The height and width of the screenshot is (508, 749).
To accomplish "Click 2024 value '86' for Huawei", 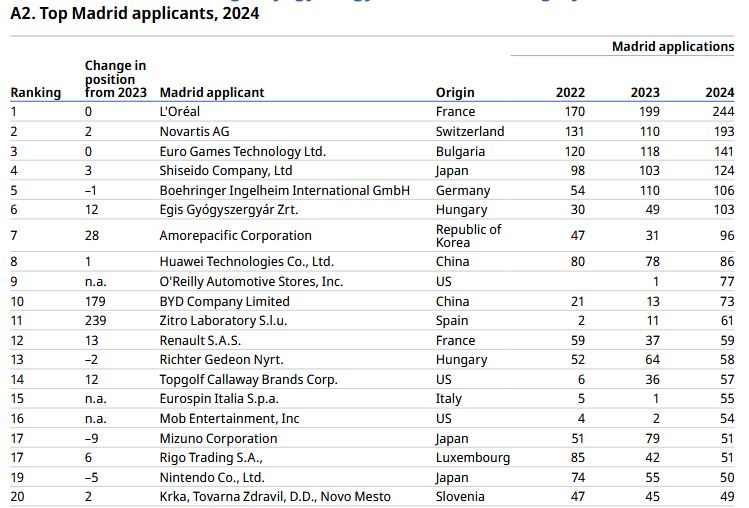I will 727,262.
